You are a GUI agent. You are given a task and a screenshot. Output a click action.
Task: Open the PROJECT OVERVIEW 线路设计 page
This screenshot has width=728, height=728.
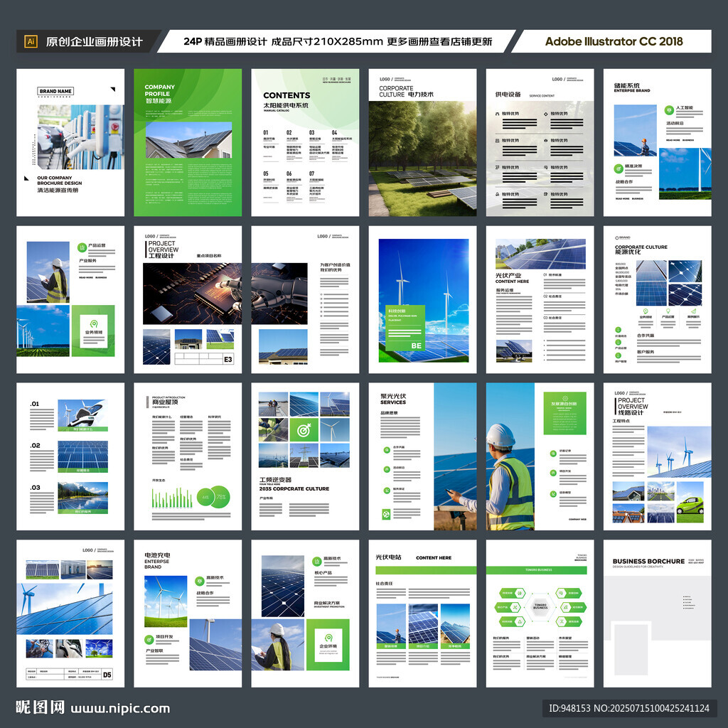658,456
